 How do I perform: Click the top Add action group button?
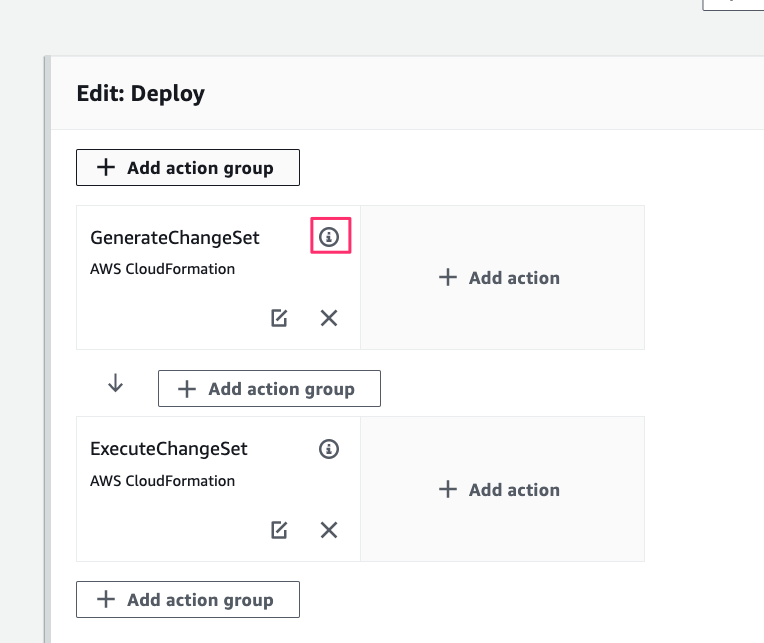coord(188,168)
